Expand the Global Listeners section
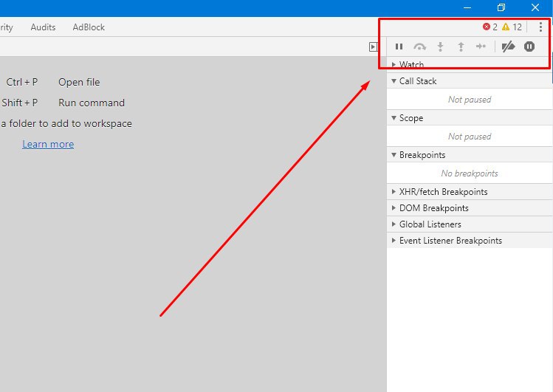This screenshot has height=392, width=553. (x=470, y=224)
